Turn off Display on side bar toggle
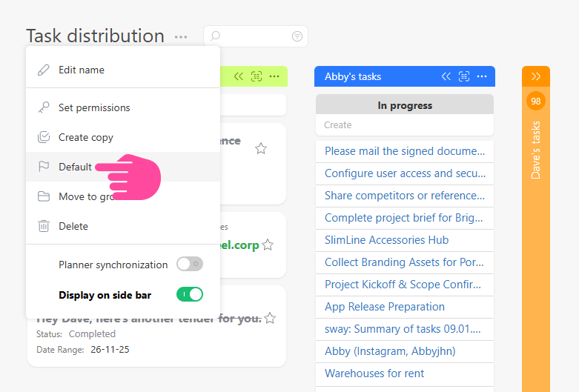This screenshot has width=579, height=392. pyautogui.click(x=189, y=295)
